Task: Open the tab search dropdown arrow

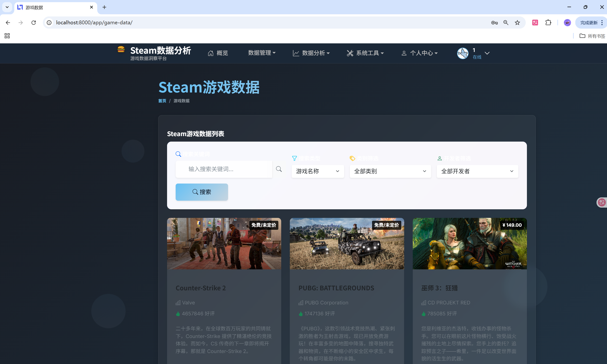Action: 7,7
